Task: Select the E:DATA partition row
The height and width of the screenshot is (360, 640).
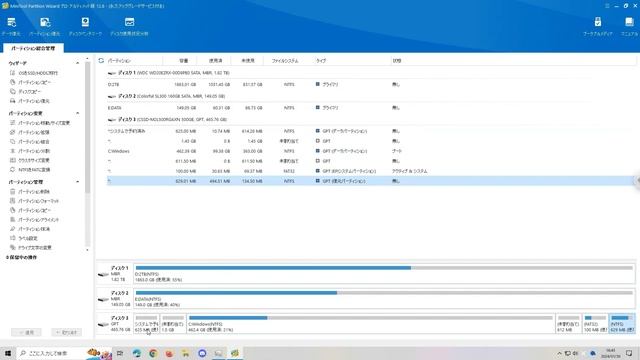Action: 371,108
